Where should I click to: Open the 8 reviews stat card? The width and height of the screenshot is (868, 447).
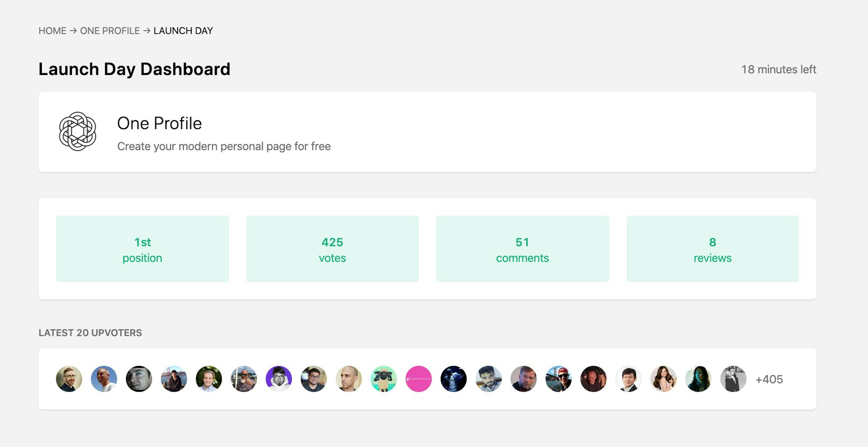click(x=712, y=249)
